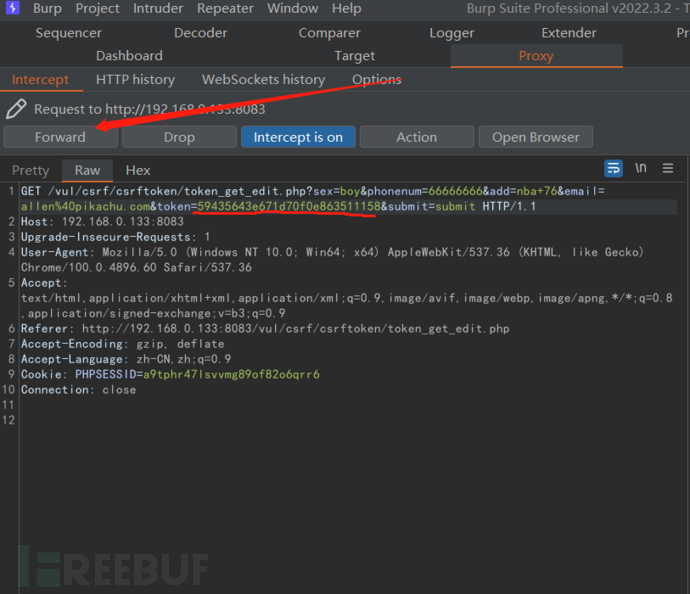Click the PHPSESSID cookie value

click(231, 374)
